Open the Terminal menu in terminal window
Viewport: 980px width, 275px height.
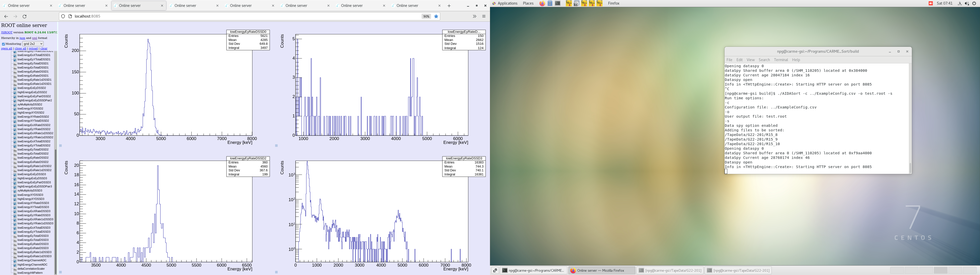(781, 60)
